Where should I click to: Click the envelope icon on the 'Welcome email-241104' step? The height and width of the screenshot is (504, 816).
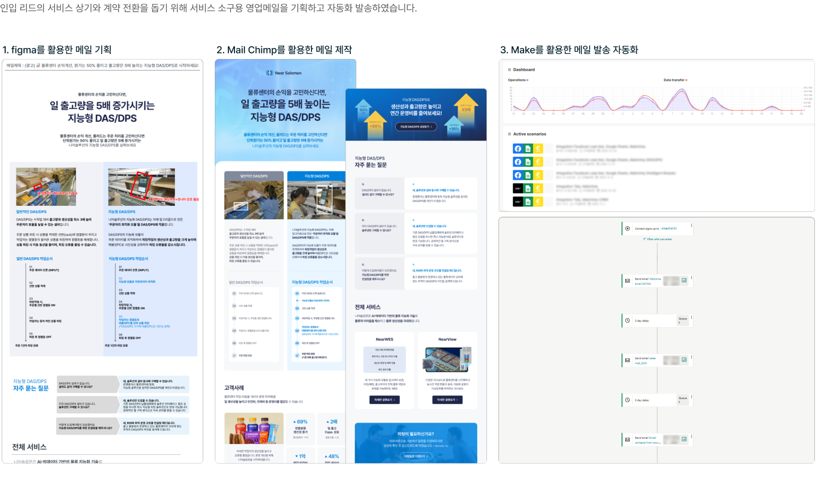point(627,281)
